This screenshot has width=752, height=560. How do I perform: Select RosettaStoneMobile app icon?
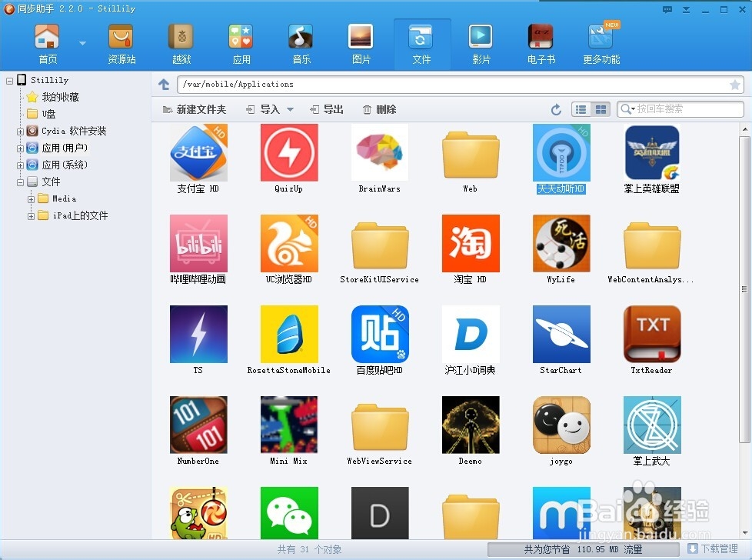(x=289, y=334)
